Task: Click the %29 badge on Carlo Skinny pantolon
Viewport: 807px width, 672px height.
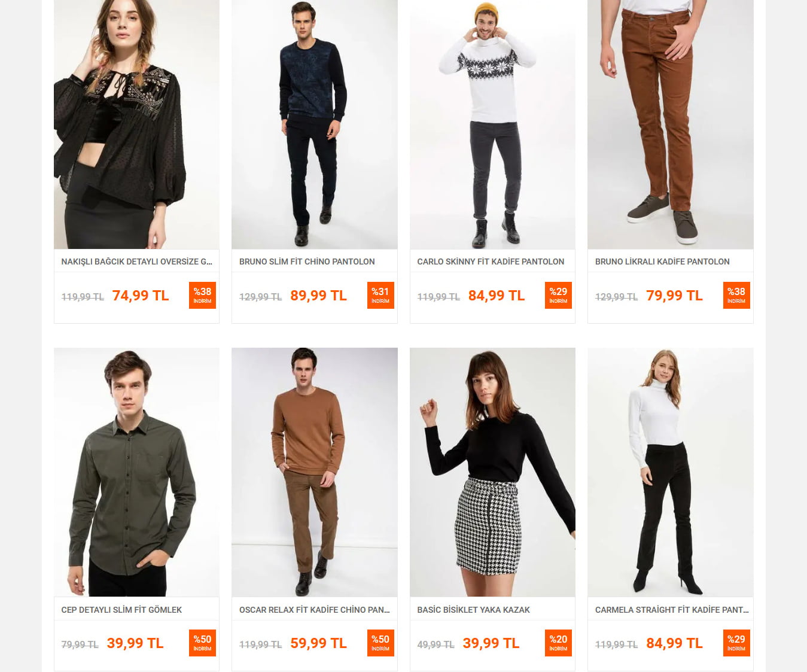Action: coord(558,295)
